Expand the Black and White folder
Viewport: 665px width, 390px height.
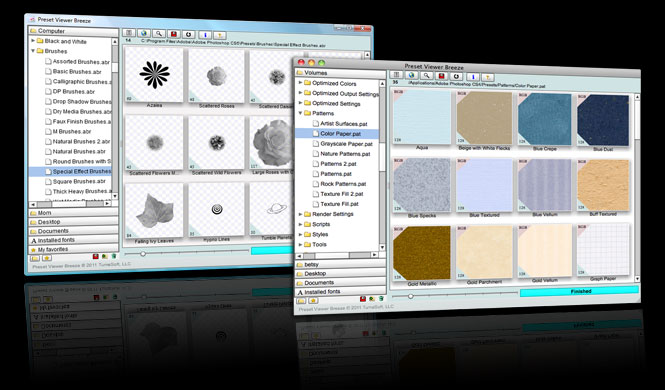pos(33,41)
